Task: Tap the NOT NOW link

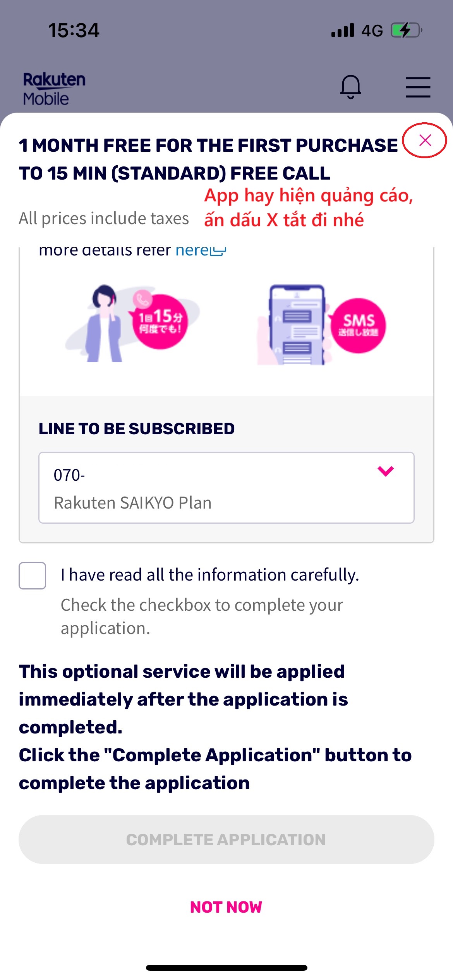Action: pyautogui.click(x=226, y=907)
